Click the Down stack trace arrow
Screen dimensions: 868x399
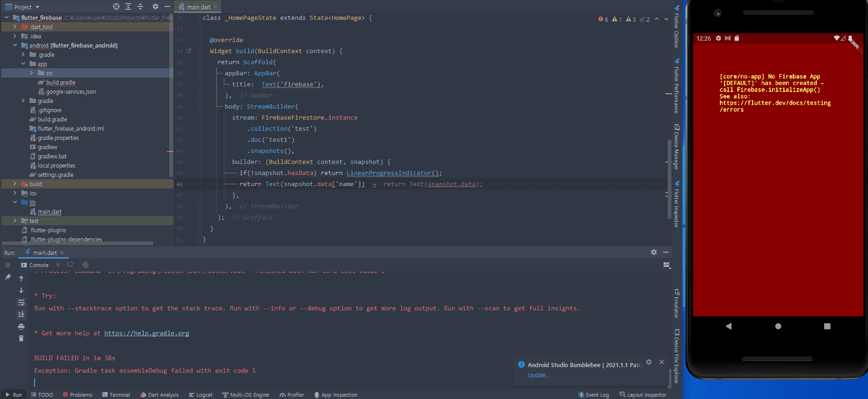coord(21,290)
